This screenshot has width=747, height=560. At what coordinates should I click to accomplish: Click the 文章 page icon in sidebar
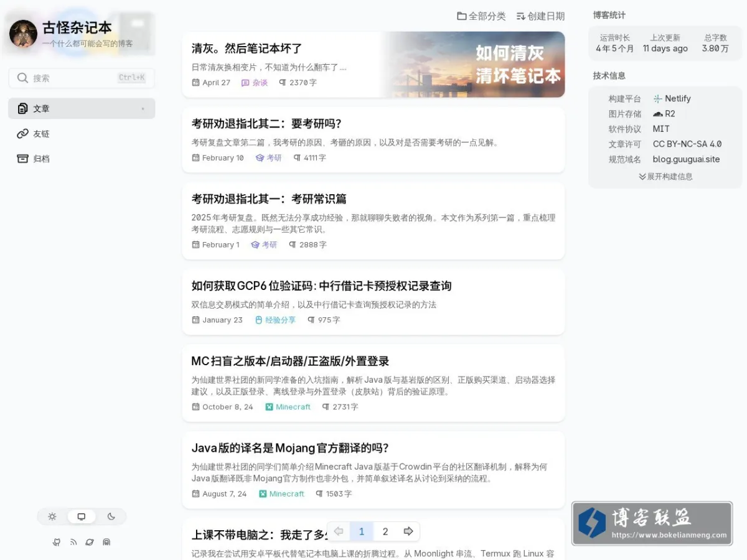(x=22, y=108)
